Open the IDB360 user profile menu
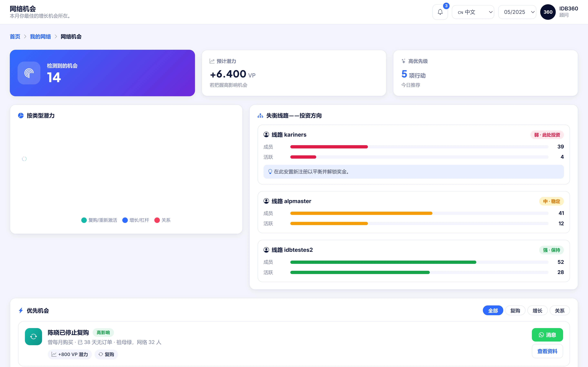 [559, 12]
